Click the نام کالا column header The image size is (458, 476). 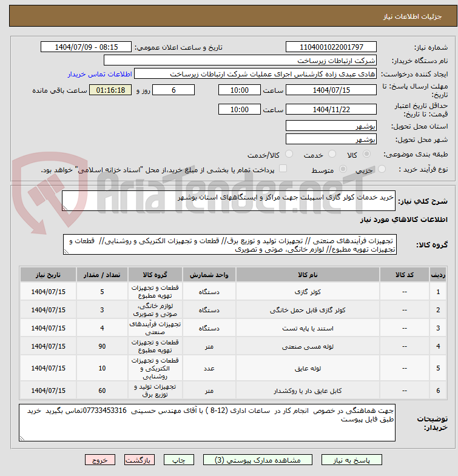point(308,275)
